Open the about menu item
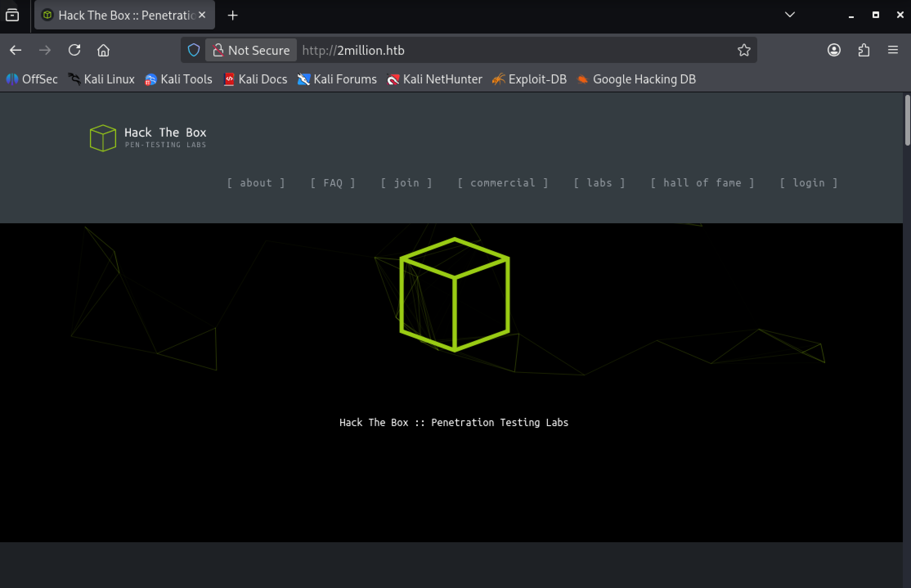This screenshot has height=588, width=911. [256, 183]
